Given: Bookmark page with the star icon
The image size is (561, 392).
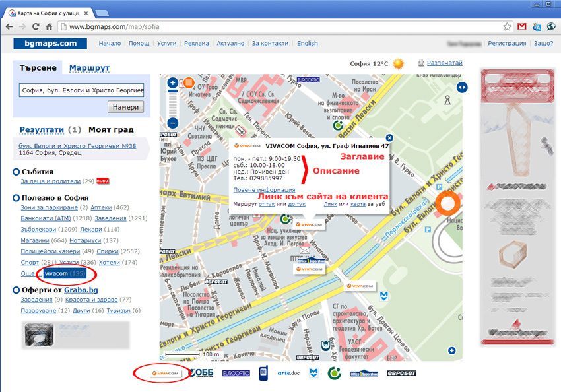Looking at the screenshot, I should tap(507, 26).
